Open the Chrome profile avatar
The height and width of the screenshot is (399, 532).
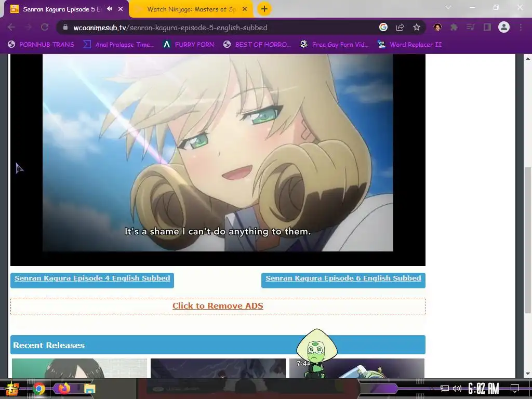[x=504, y=27]
